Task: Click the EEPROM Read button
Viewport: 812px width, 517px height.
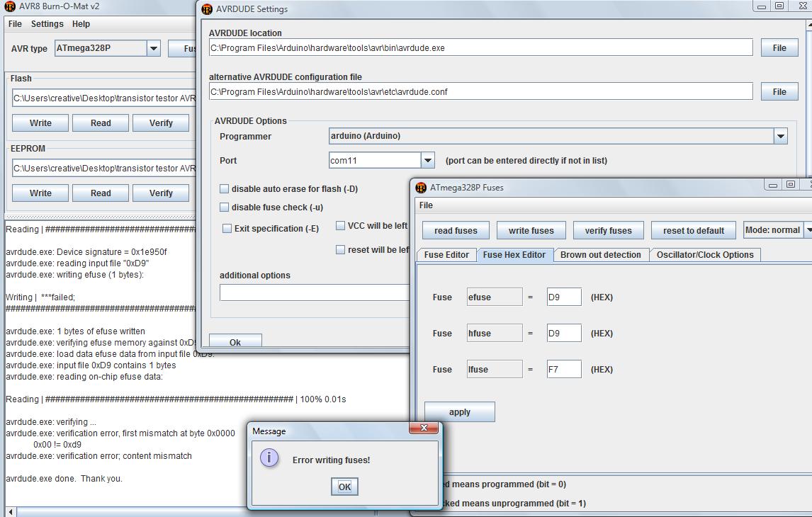Action: [101, 193]
